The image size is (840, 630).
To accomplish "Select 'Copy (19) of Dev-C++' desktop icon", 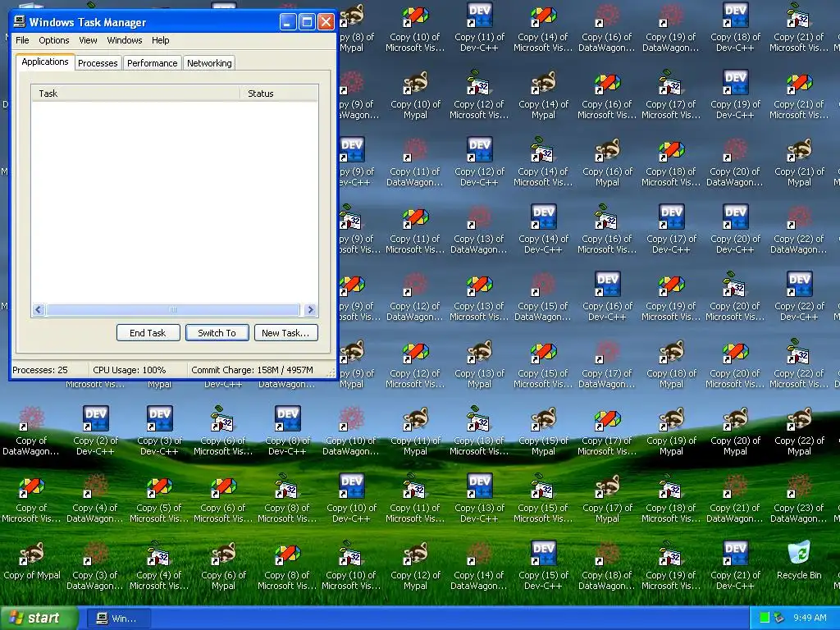I will [735, 95].
